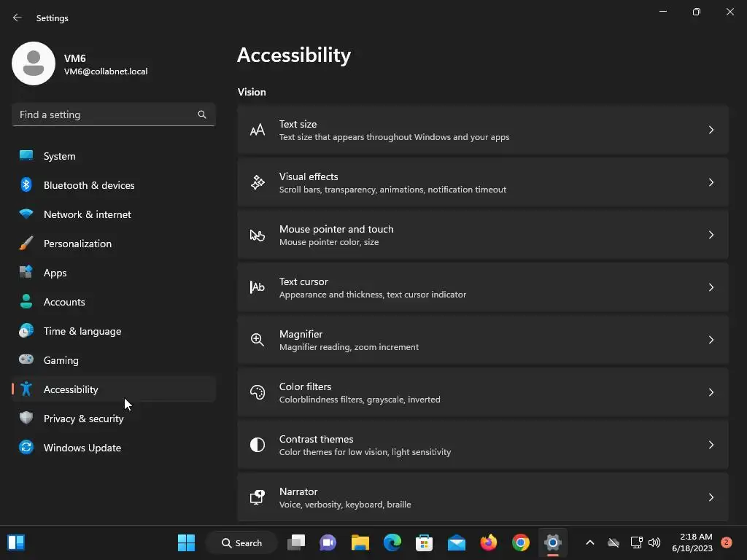Open the volume speaker tray icon
Image resolution: width=747 pixels, height=560 pixels.
pyautogui.click(x=654, y=542)
